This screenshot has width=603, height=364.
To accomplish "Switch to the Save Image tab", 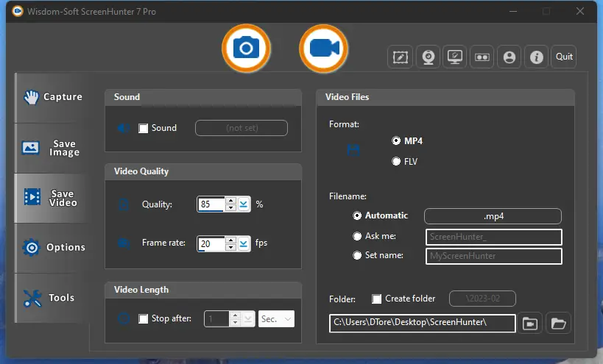I will pyautogui.click(x=52, y=148).
